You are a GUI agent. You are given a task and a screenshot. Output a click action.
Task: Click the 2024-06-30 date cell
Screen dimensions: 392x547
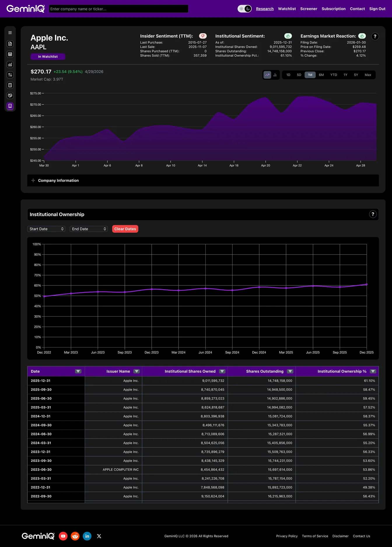tap(56, 434)
